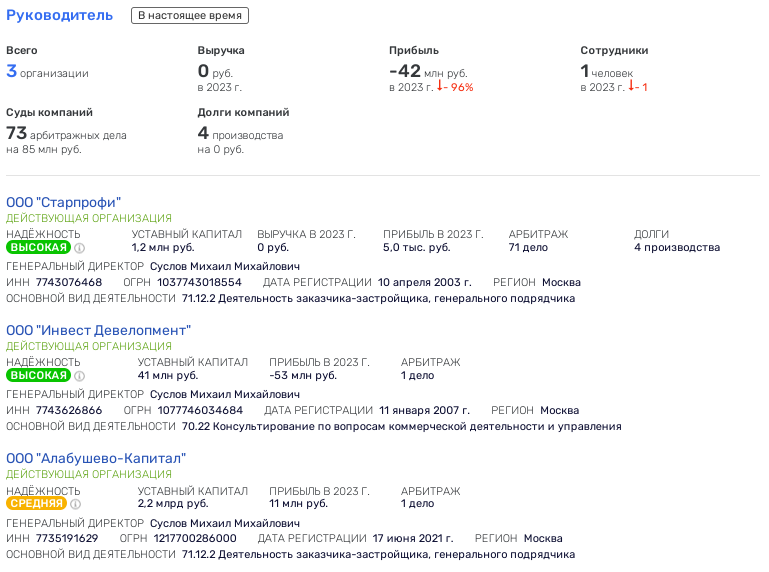The height and width of the screenshot is (572, 769).
Task: Open the ООО "Старпрофи" company link
Action: coord(63,202)
